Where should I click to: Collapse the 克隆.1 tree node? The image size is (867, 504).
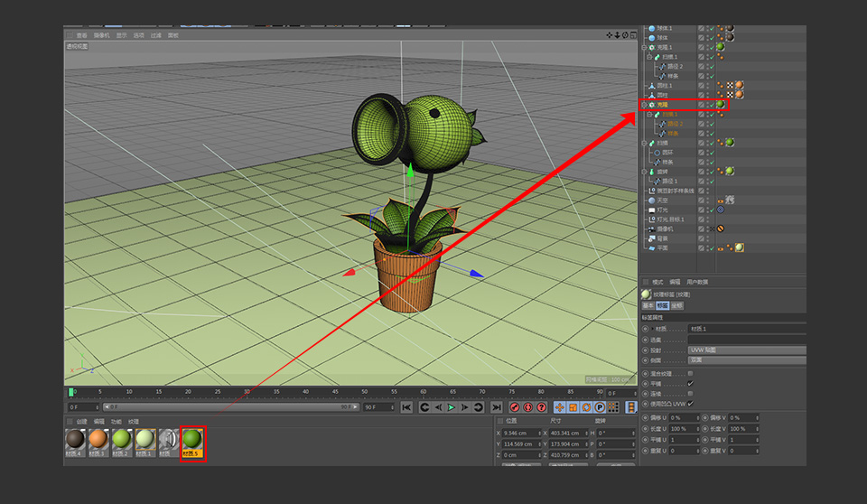click(x=644, y=47)
